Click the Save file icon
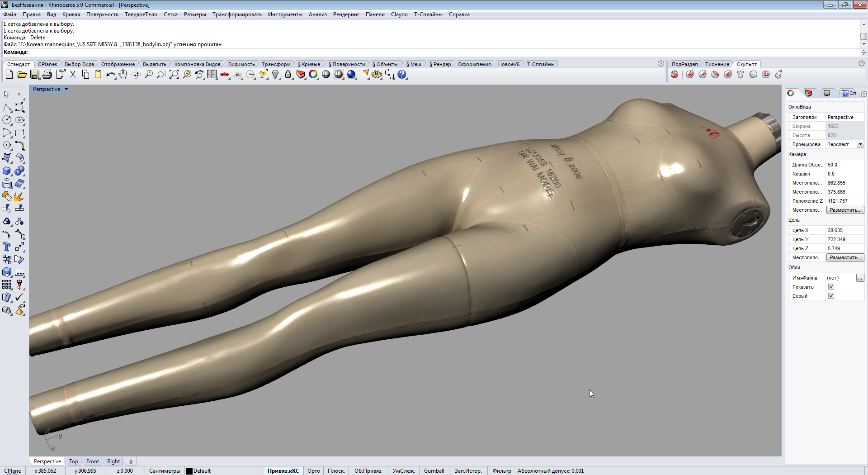Screen dimensions: 868x475 click(34, 75)
